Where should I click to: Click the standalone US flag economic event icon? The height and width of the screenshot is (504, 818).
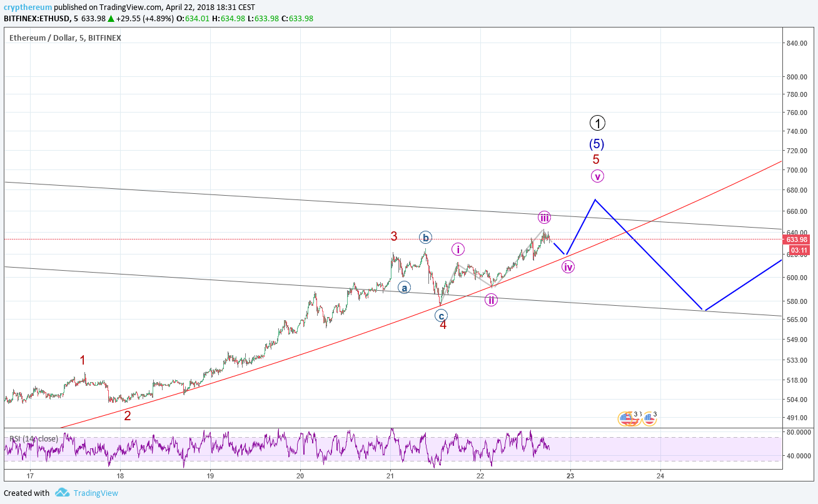(x=649, y=419)
